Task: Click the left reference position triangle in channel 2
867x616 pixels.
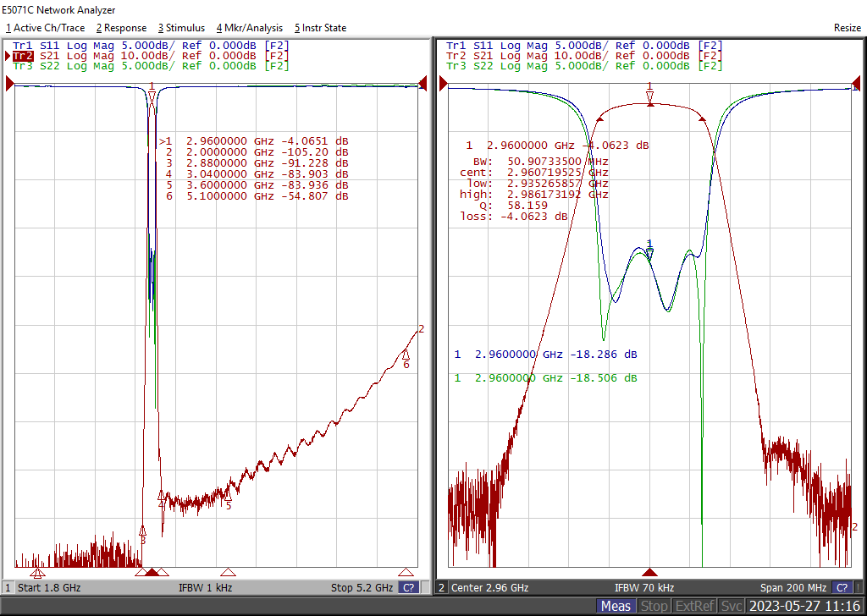Action: [443, 83]
